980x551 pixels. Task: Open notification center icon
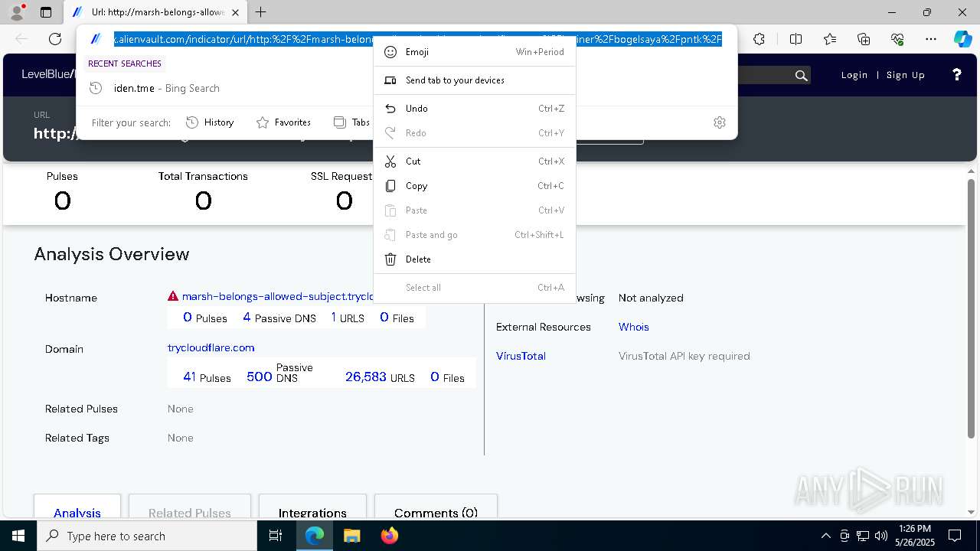point(955,536)
